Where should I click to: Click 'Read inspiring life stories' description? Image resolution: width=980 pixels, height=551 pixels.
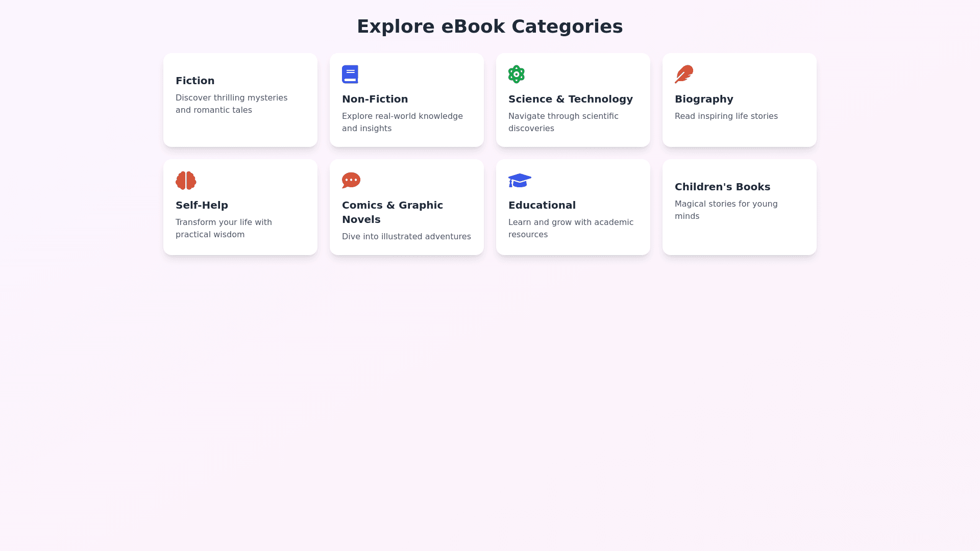[x=726, y=116]
